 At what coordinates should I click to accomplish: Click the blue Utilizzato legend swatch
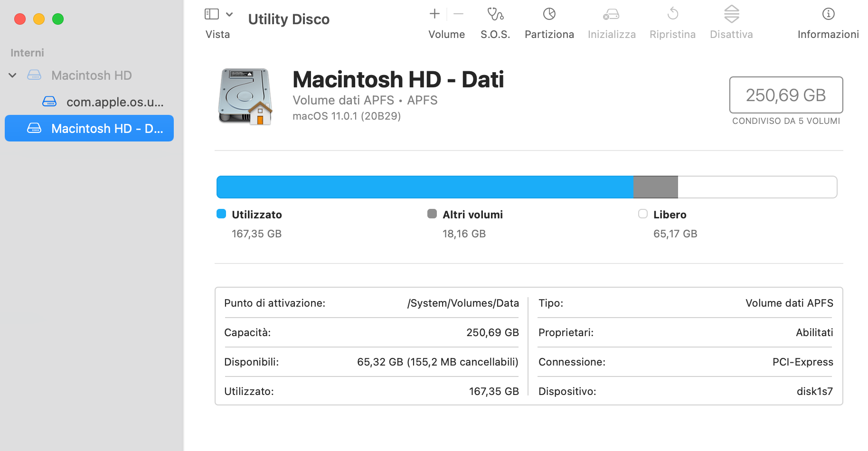pos(221,214)
